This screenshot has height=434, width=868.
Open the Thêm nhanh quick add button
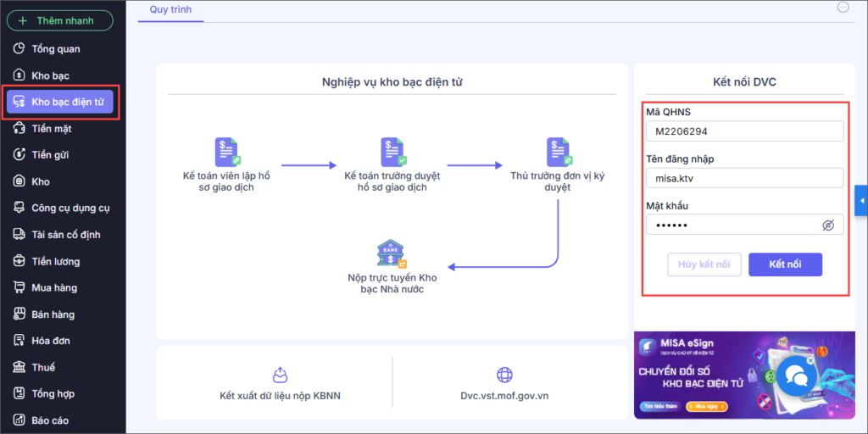tap(60, 20)
